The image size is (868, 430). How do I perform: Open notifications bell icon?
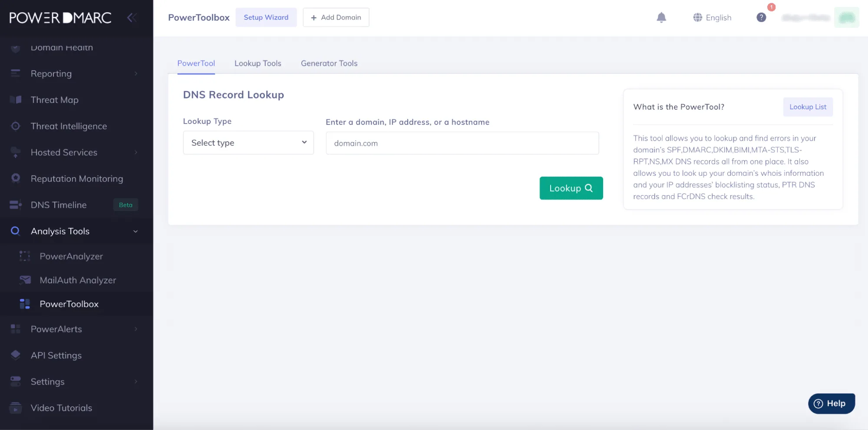coord(661,17)
